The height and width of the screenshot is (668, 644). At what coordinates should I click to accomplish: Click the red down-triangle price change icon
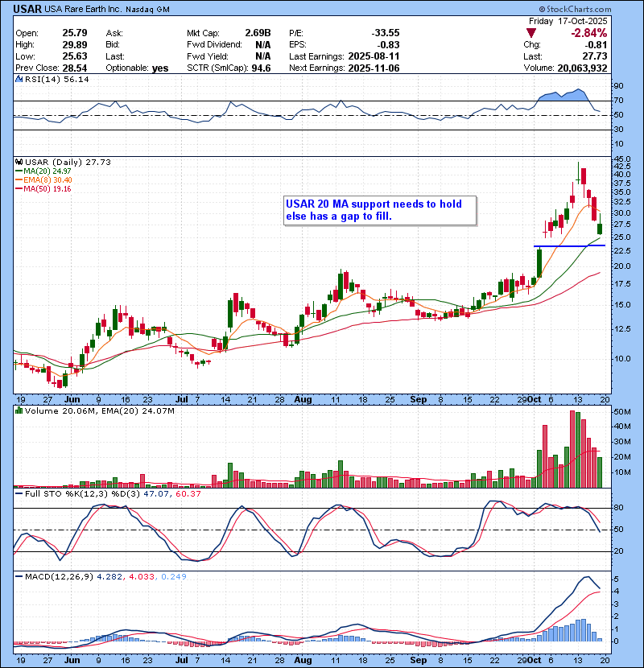click(x=530, y=33)
